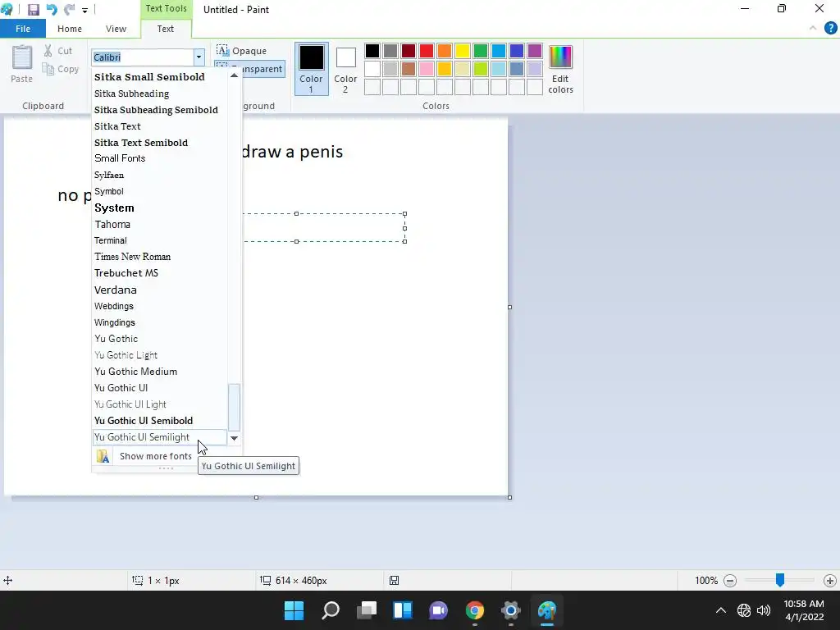Image resolution: width=840 pixels, height=630 pixels.
Task: Choose Sitka Subheading font
Action: tap(160, 94)
